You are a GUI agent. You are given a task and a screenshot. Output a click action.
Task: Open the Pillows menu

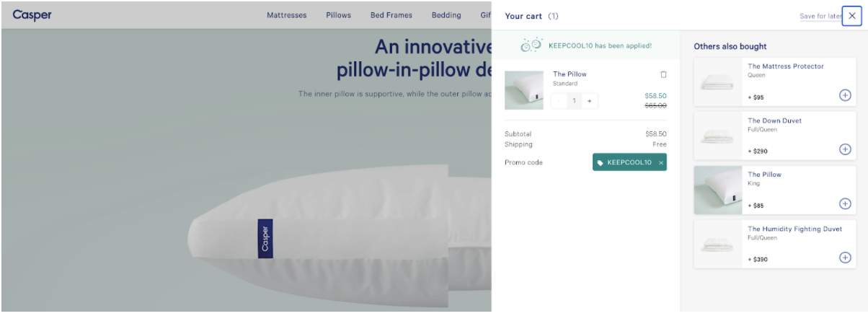338,15
